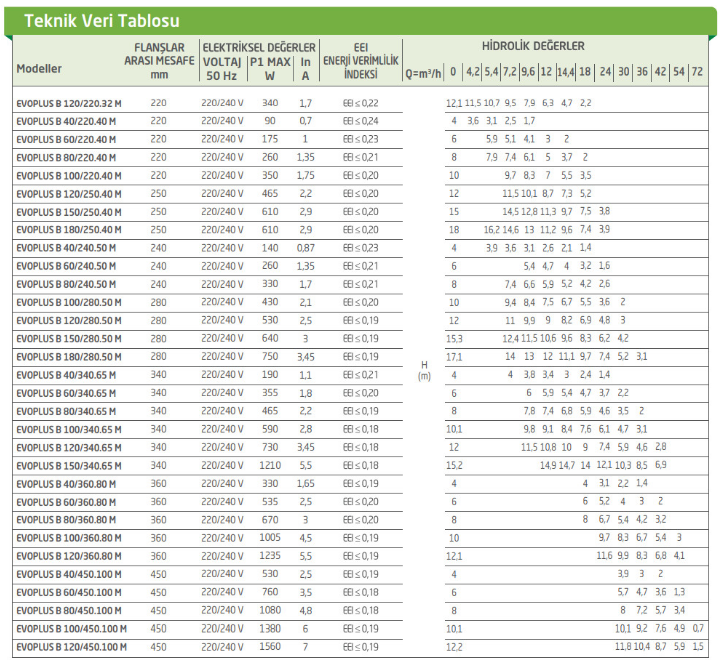The image size is (722, 663).
Task: Click VOLTAJ 50 Hz header
Action: (x=222, y=69)
